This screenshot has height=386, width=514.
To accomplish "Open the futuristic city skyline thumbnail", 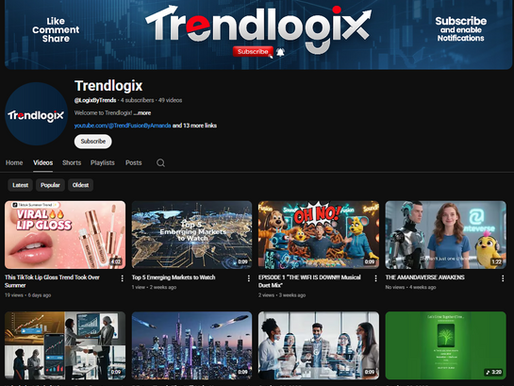I will [x=192, y=346].
